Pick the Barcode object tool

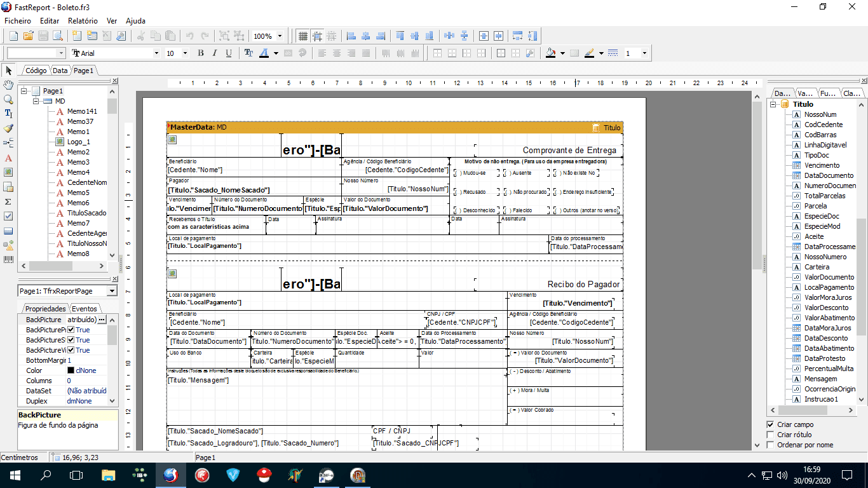coord(9,260)
